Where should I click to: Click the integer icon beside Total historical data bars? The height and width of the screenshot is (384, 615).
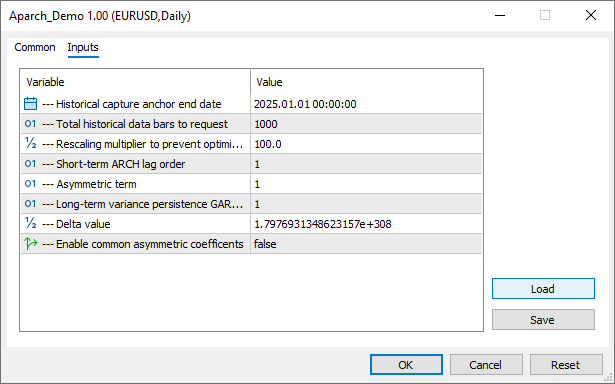tap(31, 124)
